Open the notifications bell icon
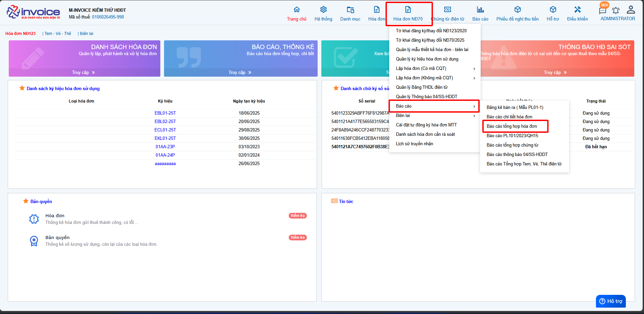 click(x=615, y=10)
